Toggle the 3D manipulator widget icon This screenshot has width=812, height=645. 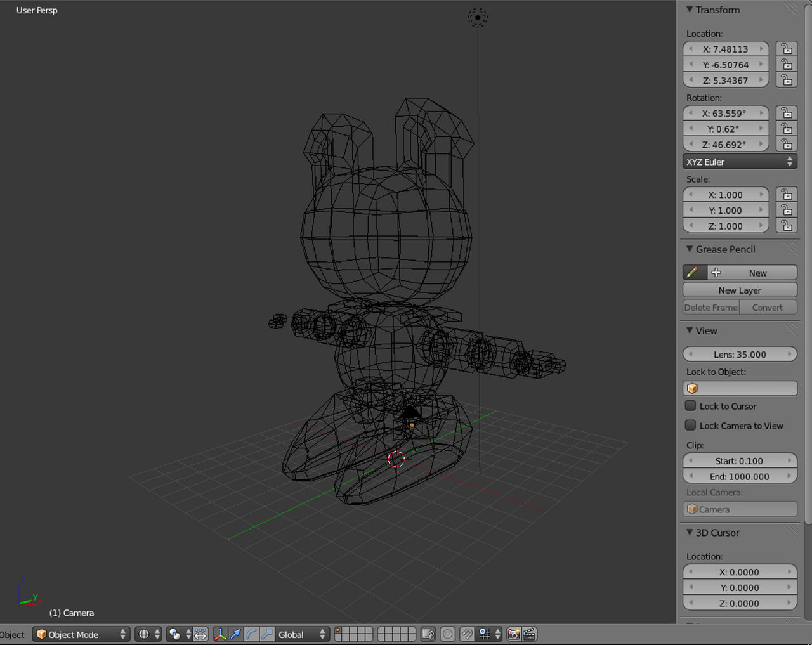click(220, 634)
